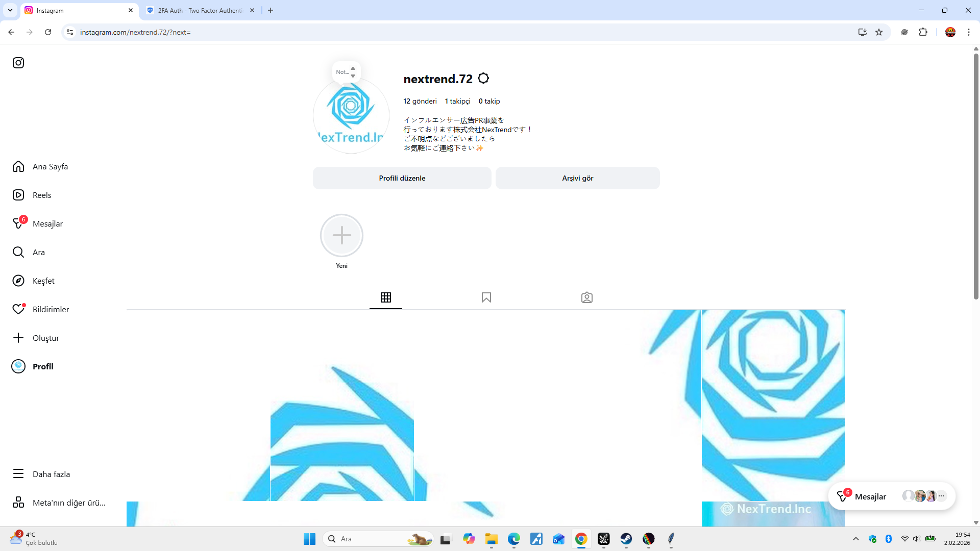Open File Explorer from the taskbar
980x551 pixels.
492,539
